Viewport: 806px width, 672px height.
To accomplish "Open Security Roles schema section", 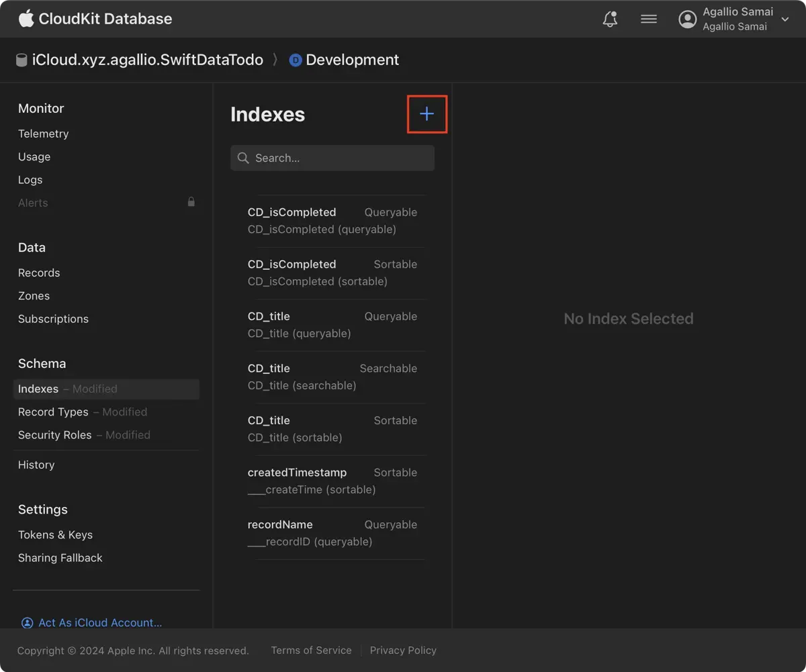I will pos(54,435).
